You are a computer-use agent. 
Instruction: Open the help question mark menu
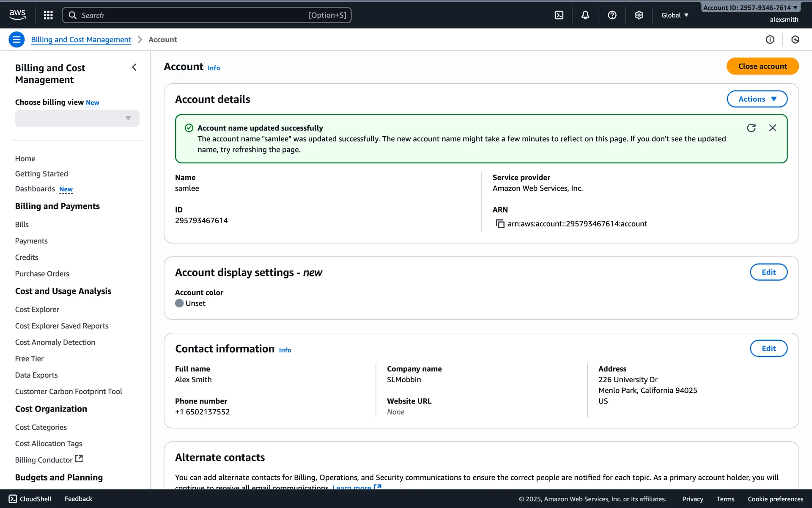612,15
